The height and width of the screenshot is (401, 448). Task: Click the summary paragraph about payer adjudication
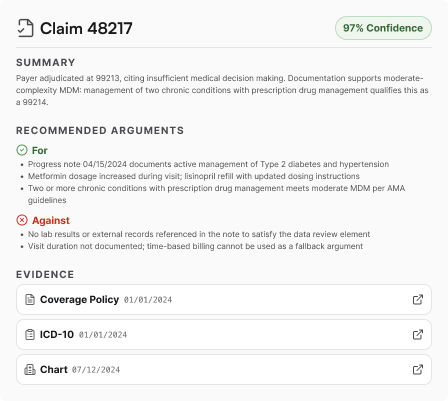coord(222,90)
